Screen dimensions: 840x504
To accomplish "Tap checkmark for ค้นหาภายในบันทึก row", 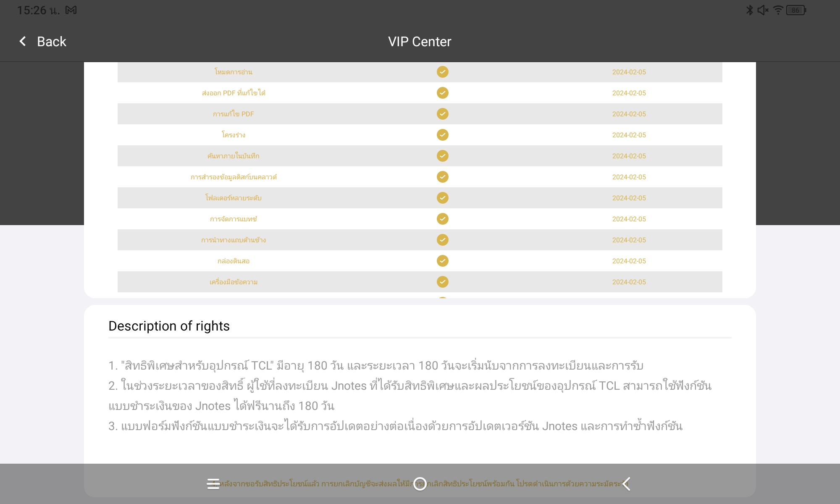I will [443, 156].
